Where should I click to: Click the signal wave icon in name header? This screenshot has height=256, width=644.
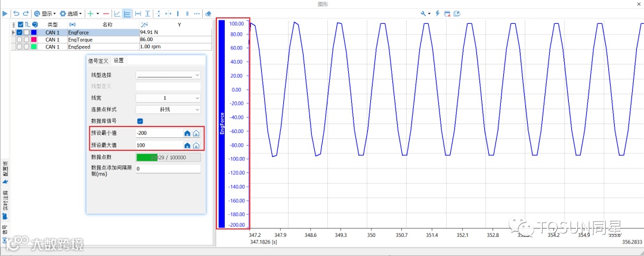point(72,24)
